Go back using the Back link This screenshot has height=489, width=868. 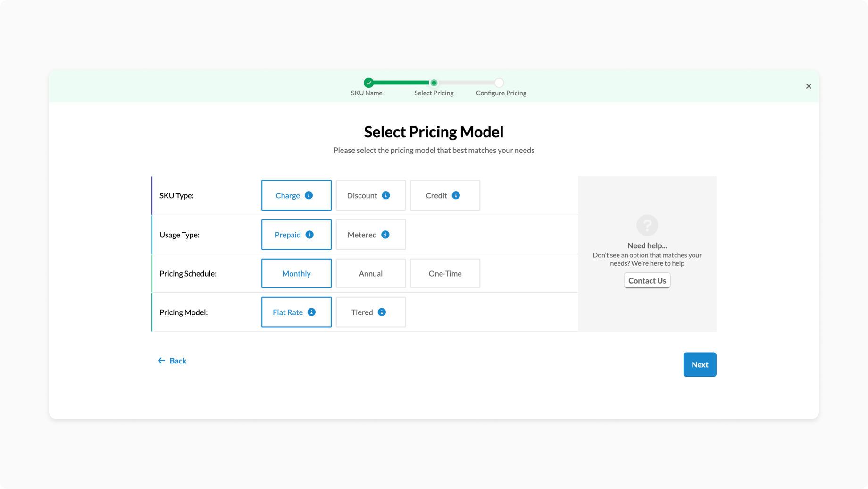[x=173, y=361]
